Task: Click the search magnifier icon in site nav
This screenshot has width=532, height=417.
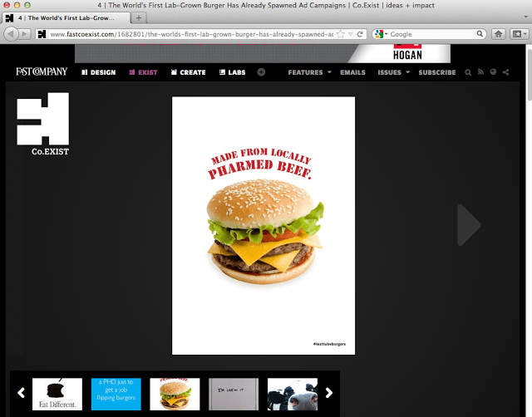Action: (x=468, y=72)
